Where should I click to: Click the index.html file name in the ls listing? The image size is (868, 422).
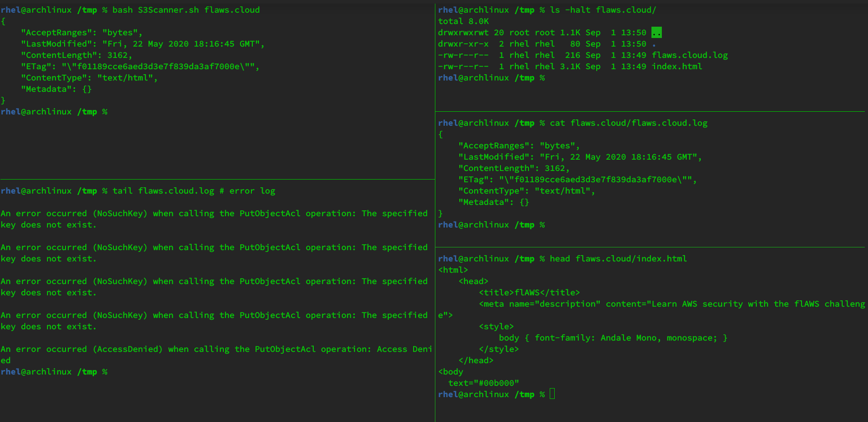click(x=677, y=66)
